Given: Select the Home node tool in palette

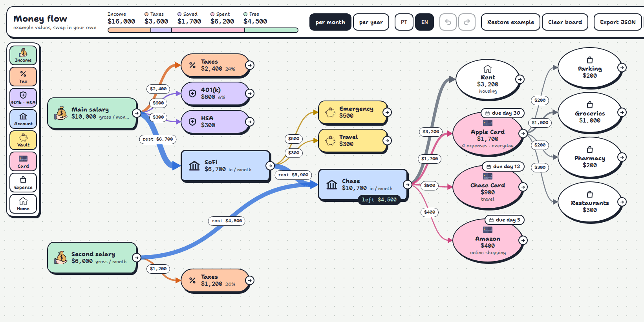Looking at the screenshot, I should point(23,204).
